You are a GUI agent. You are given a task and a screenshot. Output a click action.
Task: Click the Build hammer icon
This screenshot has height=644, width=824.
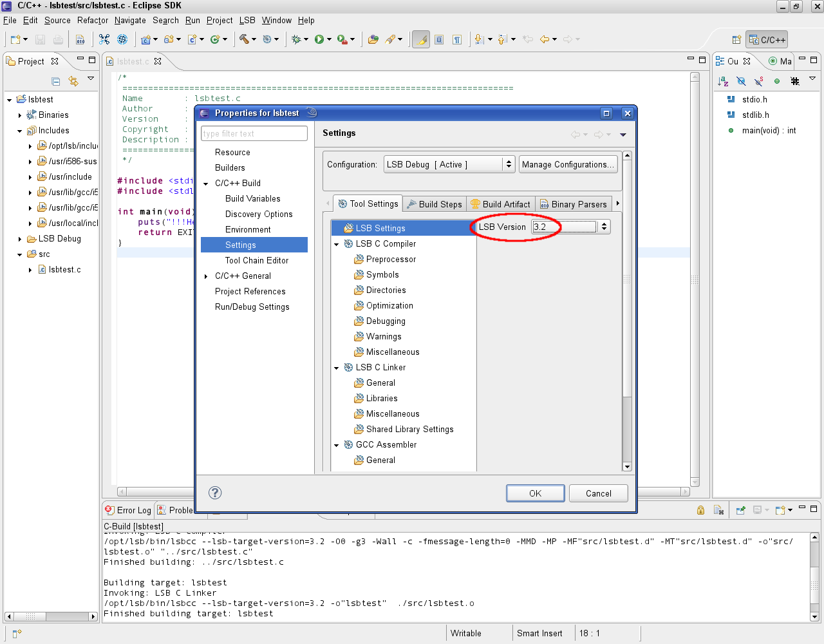coord(244,39)
